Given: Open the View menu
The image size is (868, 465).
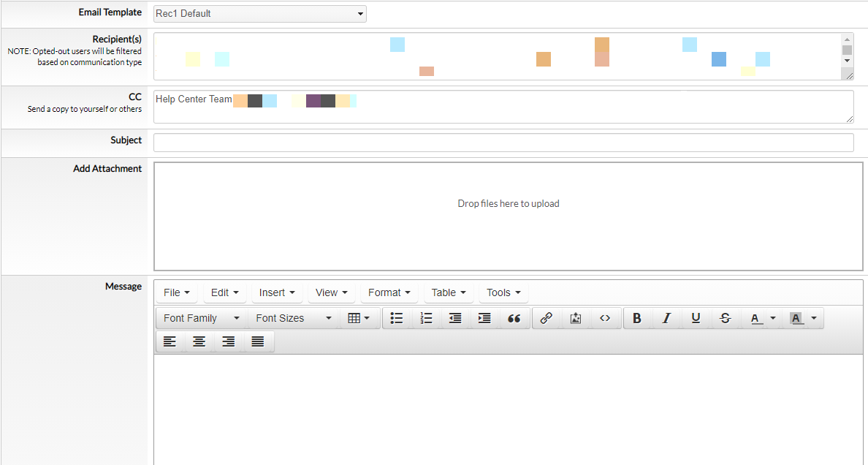Looking at the screenshot, I should [x=332, y=292].
